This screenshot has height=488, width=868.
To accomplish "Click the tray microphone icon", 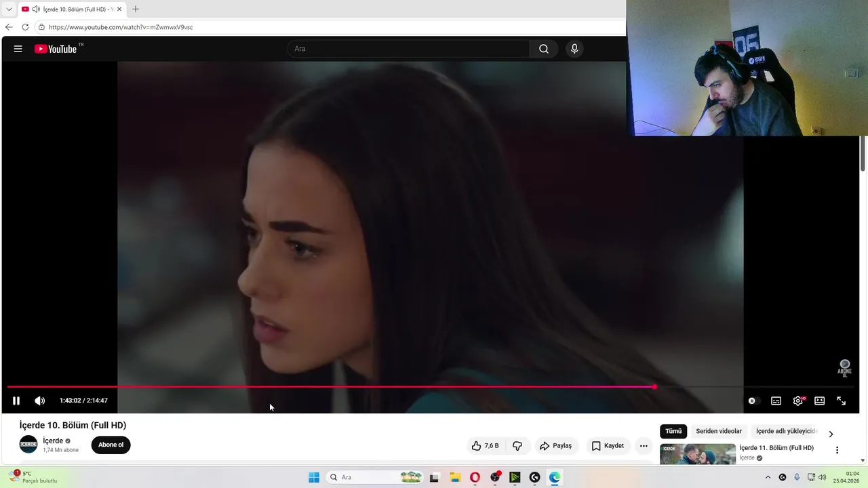I will 797,477.
